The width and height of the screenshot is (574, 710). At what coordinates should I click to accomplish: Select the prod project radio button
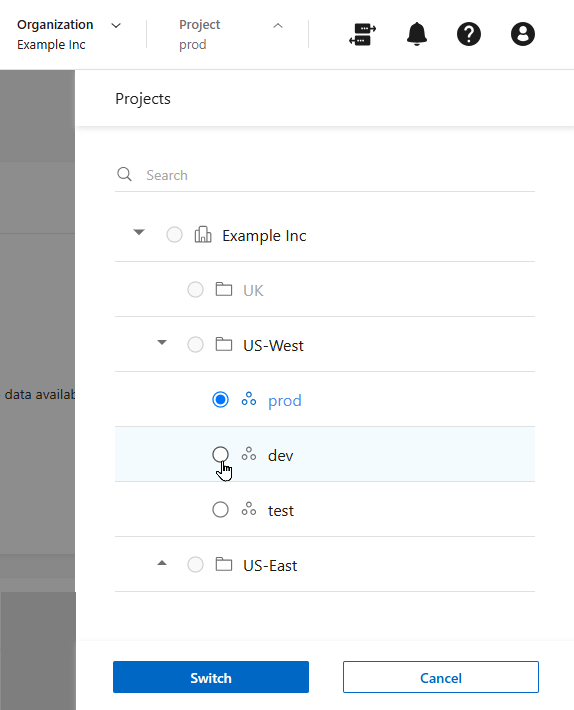coord(220,399)
